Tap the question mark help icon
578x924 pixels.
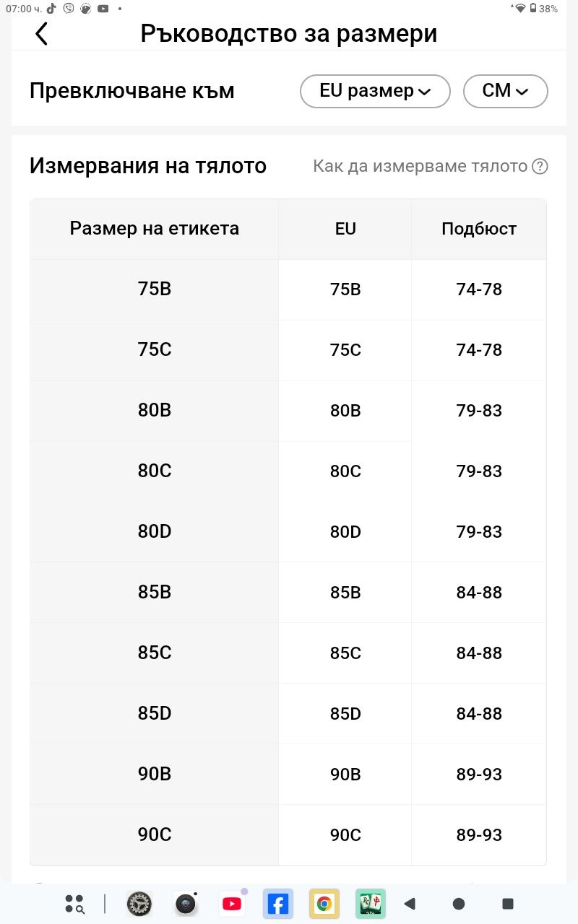pyautogui.click(x=540, y=167)
